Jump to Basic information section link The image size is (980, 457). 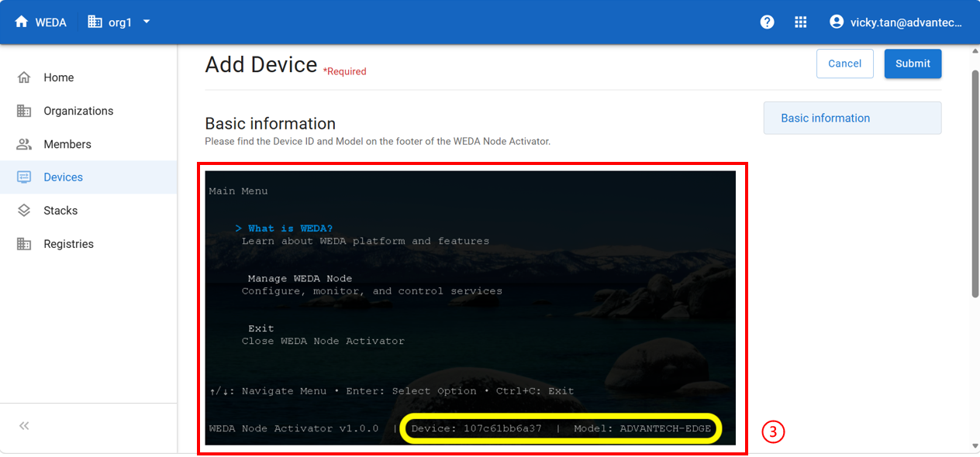pyautogui.click(x=852, y=119)
